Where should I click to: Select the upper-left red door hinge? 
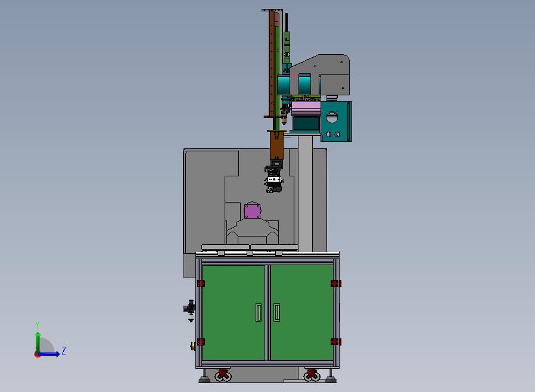click(201, 283)
